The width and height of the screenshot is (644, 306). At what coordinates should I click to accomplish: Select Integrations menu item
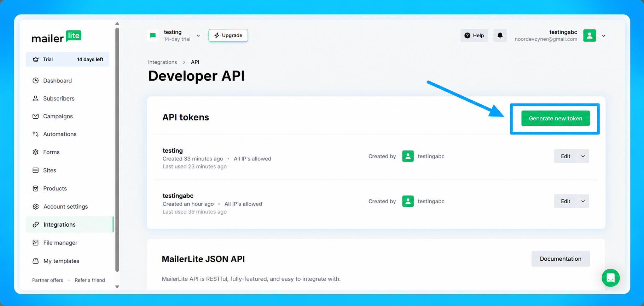(69, 225)
